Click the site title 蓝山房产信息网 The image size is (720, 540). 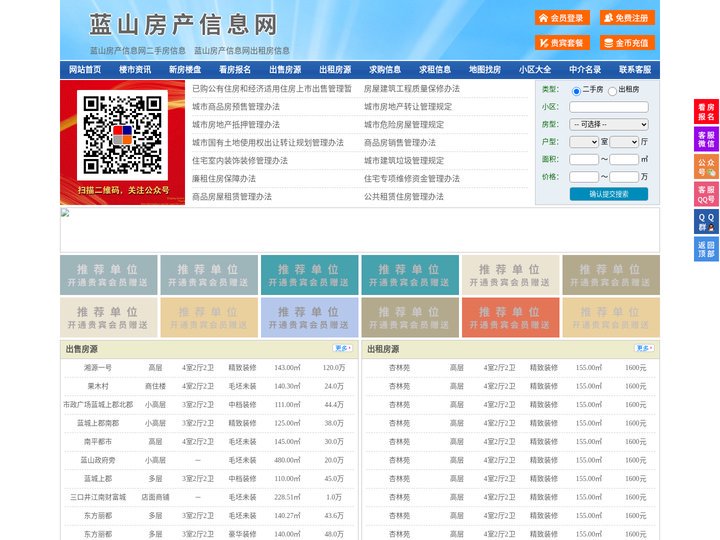tap(183, 24)
